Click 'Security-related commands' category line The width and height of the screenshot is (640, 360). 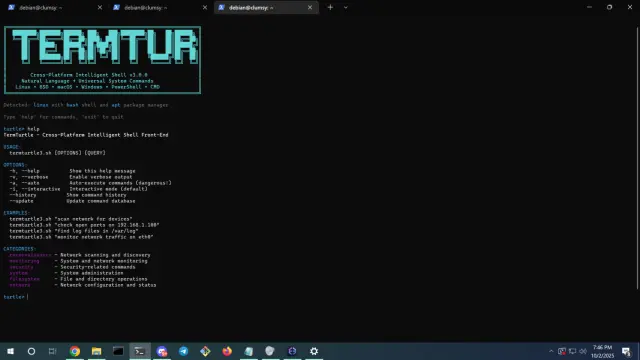72,267
